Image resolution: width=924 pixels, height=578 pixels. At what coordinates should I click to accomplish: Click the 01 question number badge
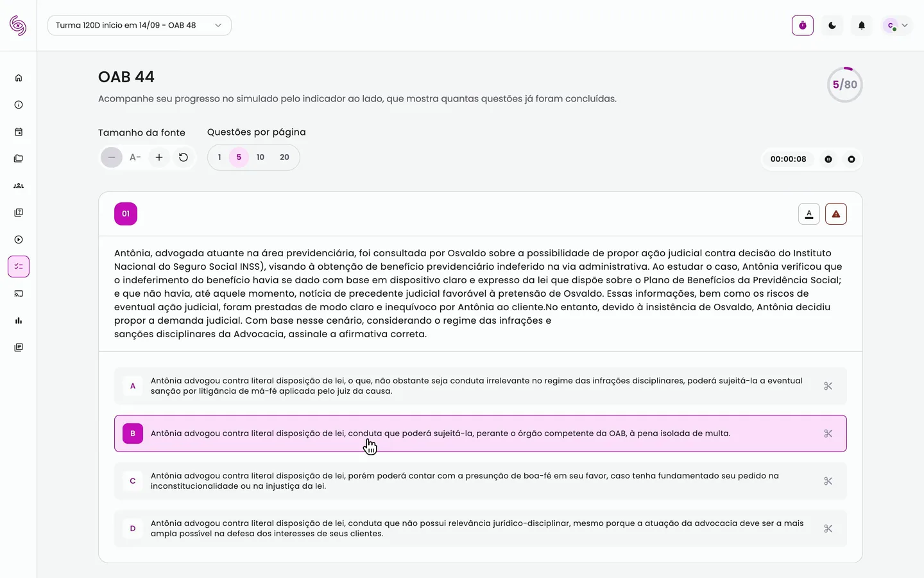[x=126, y=214]
